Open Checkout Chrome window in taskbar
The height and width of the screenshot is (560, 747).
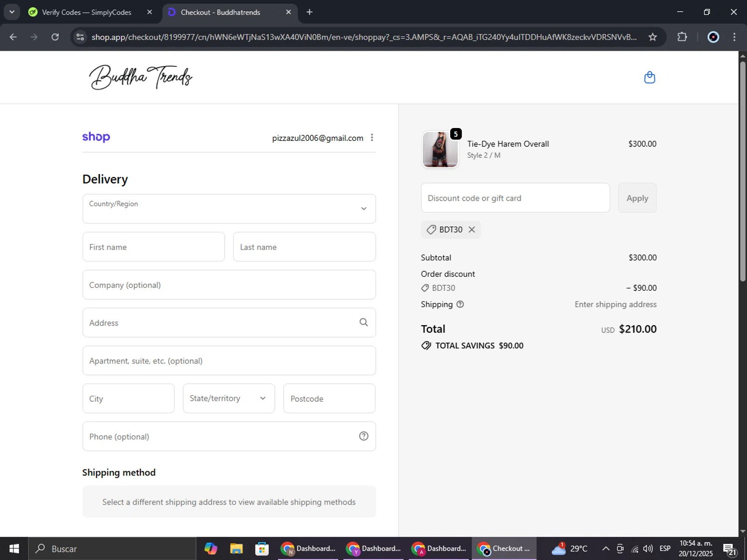pyautogui.click(x=504, y=549)
